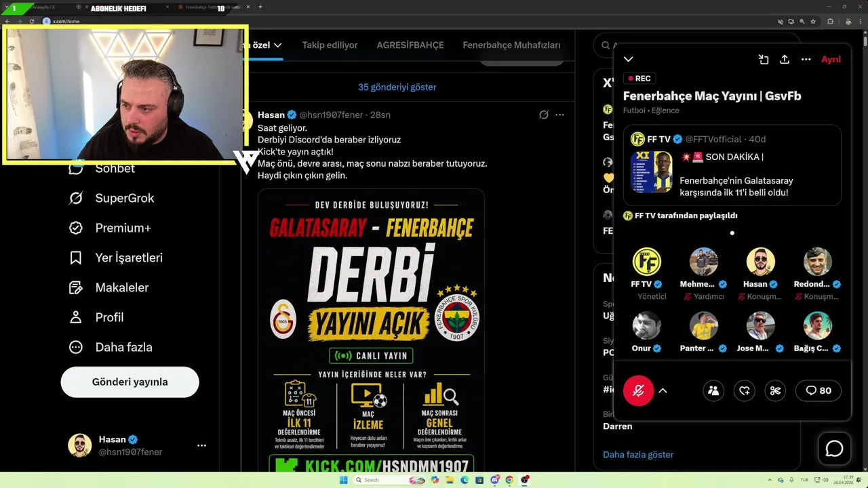Open Chrome from the Windows taskbar
This screenshot has width=868, height=488.
(x=509, y=480)
